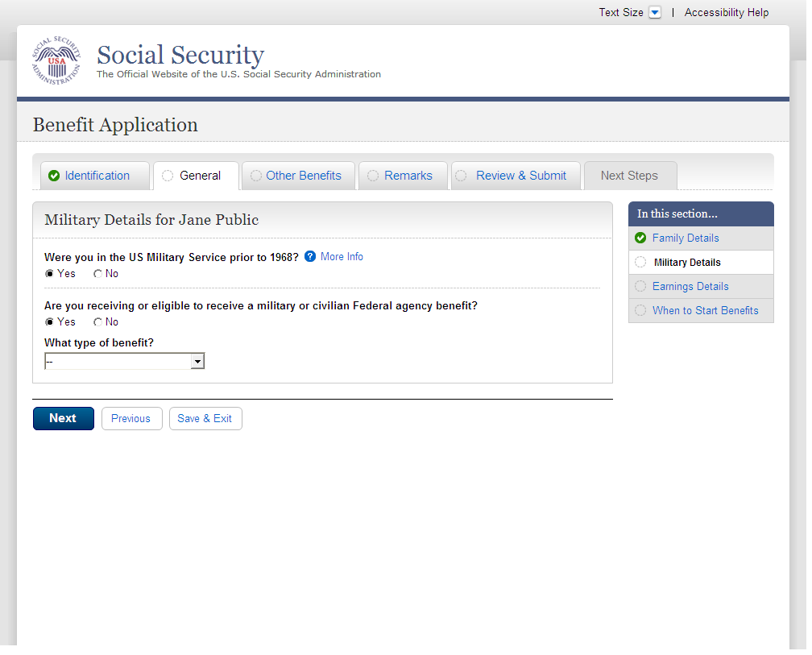Select No for US Military Service prior to 1968
Viewport: 812px width, 655px height.
tap(98, 274)
